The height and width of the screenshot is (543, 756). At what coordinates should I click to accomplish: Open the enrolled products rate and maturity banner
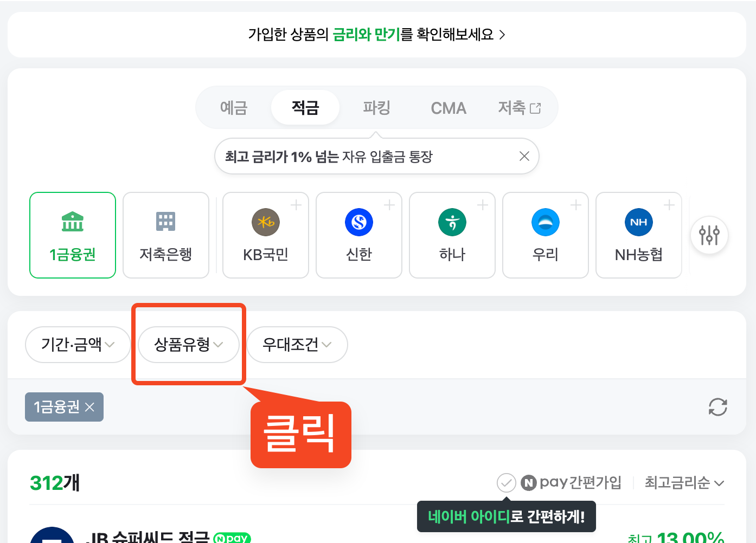[x=377, y=35]
